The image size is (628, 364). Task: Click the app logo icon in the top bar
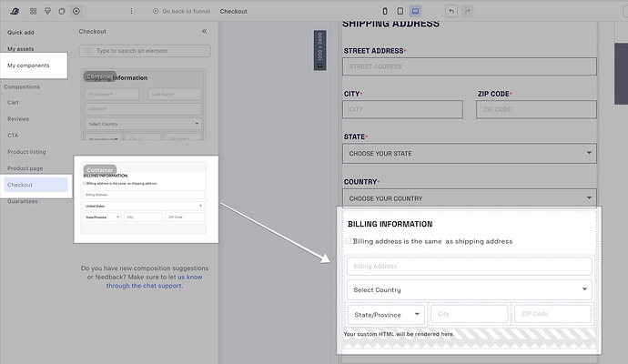(15, 11)
